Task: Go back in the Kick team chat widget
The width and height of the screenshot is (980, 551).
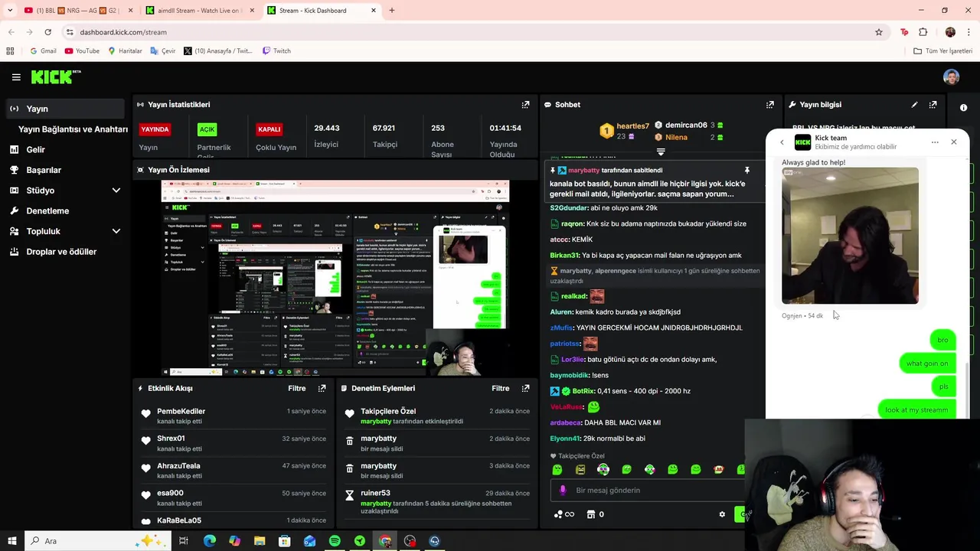Action: coord(782,142)
